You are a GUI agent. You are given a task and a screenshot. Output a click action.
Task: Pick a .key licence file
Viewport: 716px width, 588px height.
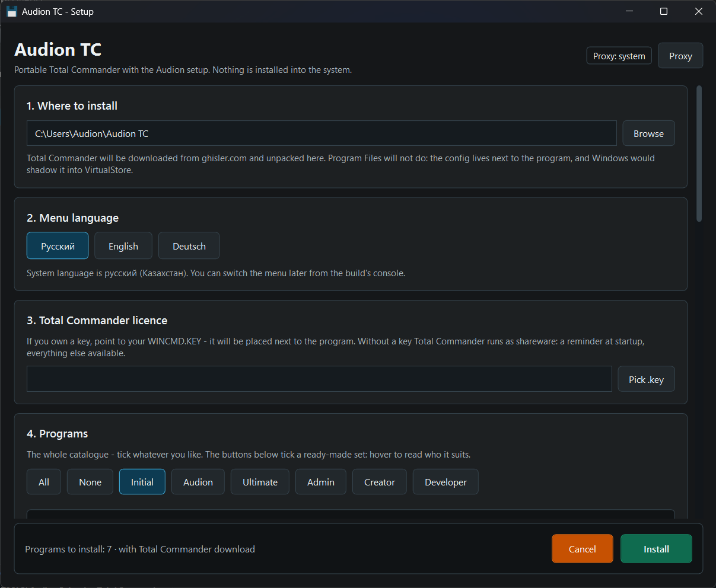(x=646, y=379)
